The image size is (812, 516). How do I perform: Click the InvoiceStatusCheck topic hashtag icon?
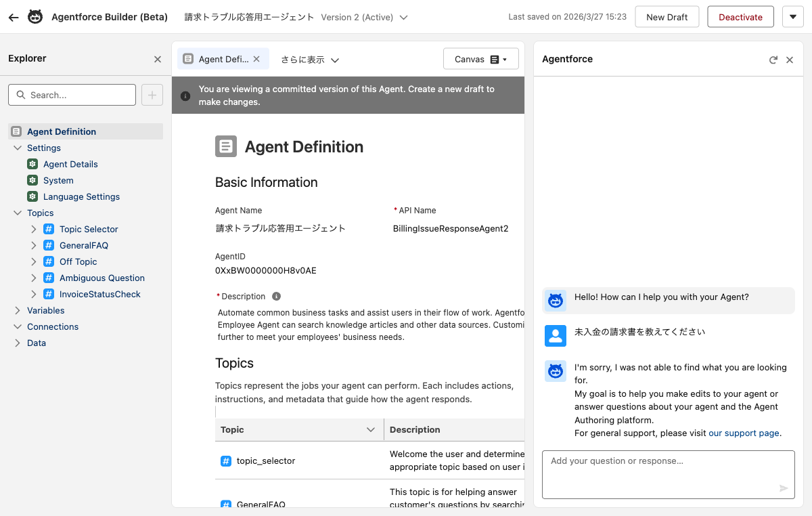[48, 294]
